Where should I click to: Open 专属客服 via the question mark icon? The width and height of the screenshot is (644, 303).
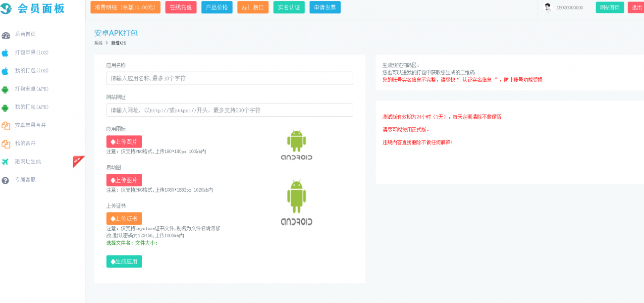(6, 180)
